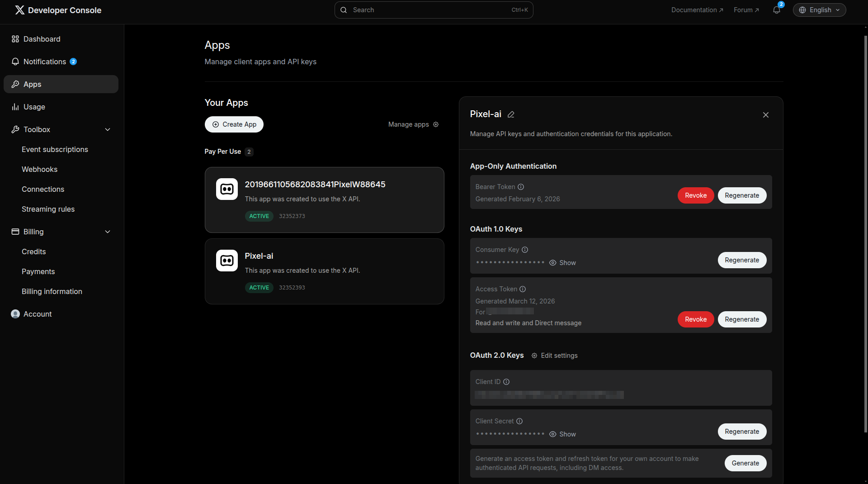
Task: Click the info icon beside Client Secret
Action: click(519, 421)
